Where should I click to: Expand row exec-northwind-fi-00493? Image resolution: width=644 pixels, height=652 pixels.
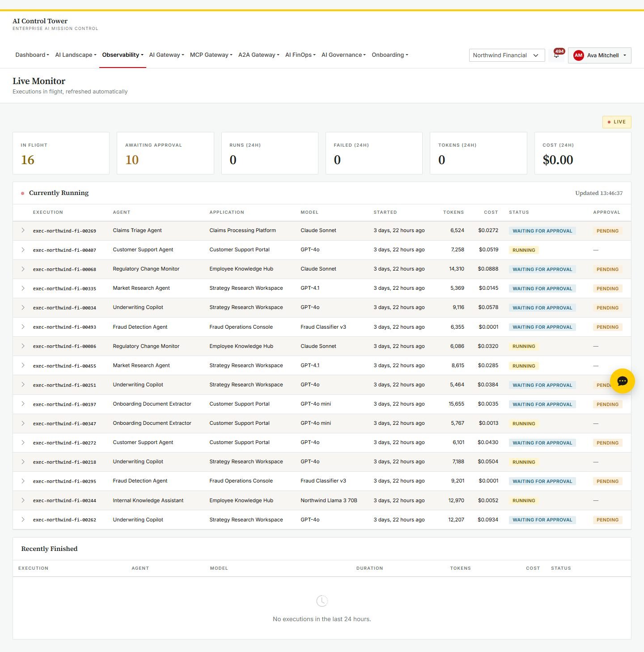point(23,327)
